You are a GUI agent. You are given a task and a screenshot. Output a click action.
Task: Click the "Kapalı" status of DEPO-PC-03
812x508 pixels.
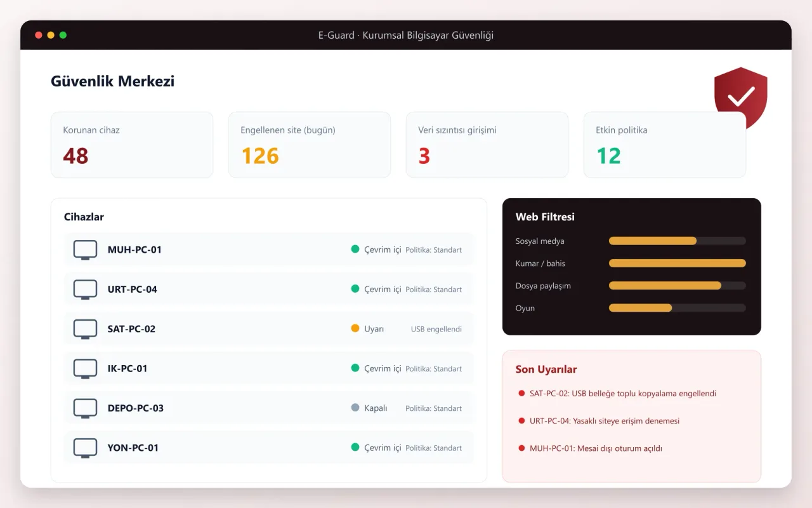coord(376,408)
